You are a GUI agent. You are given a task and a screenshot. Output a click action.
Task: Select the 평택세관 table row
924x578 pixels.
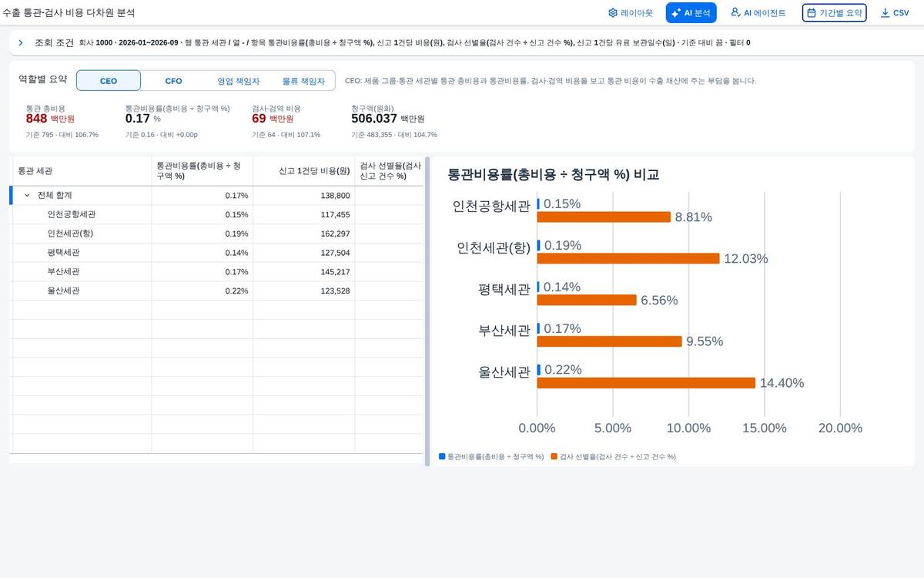(217, 253)
